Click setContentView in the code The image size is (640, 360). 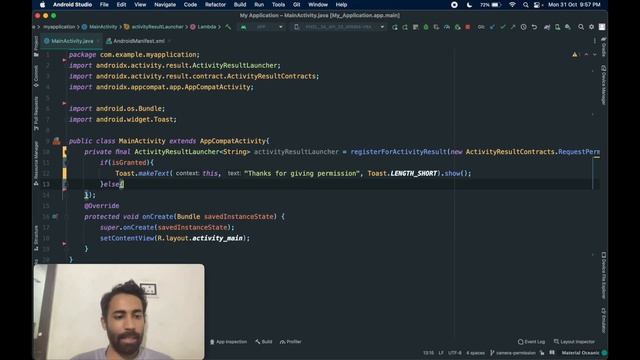coord(127,238)
